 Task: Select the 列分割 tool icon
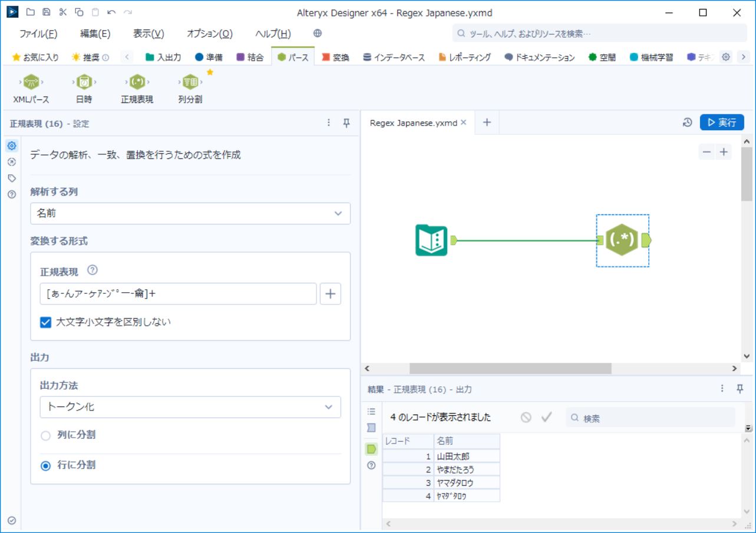(190, 82)
